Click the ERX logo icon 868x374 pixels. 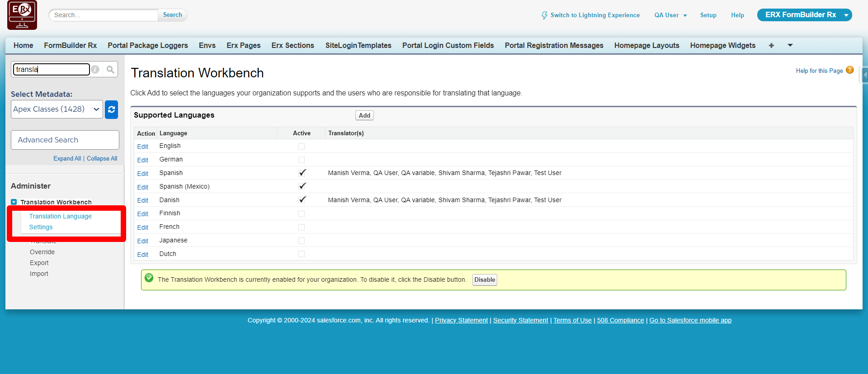tap(22, 15)
